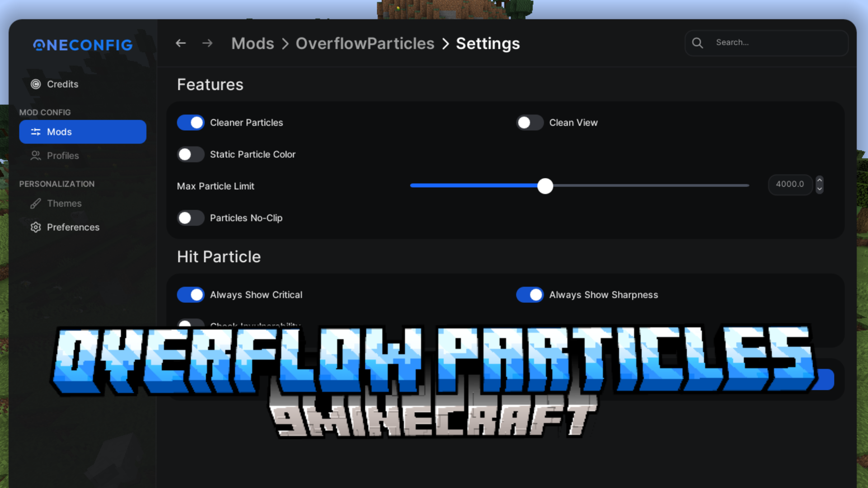868x488 pixels.
Task: Click the Settings breadcrumb
Action: [488, 44]
